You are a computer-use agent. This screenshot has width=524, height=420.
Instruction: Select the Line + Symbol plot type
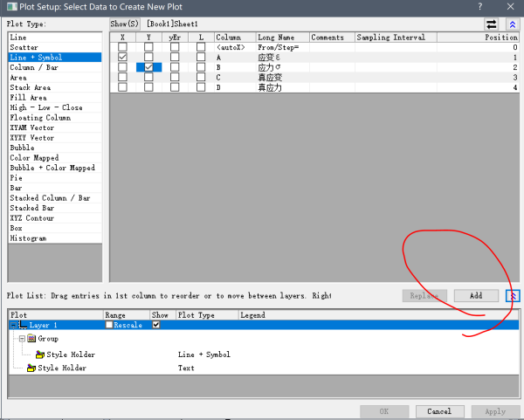[x=55, y=58]
